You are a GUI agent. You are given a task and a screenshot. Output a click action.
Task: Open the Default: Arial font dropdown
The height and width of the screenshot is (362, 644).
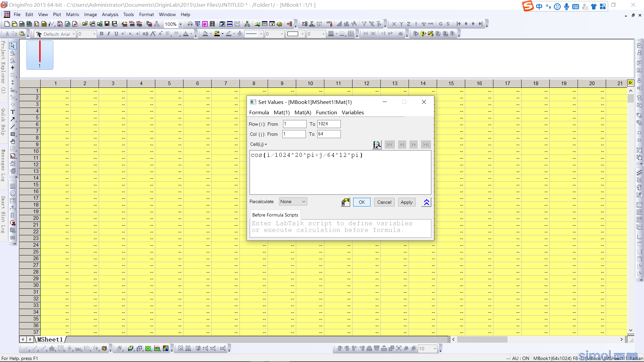pos(74,34)
